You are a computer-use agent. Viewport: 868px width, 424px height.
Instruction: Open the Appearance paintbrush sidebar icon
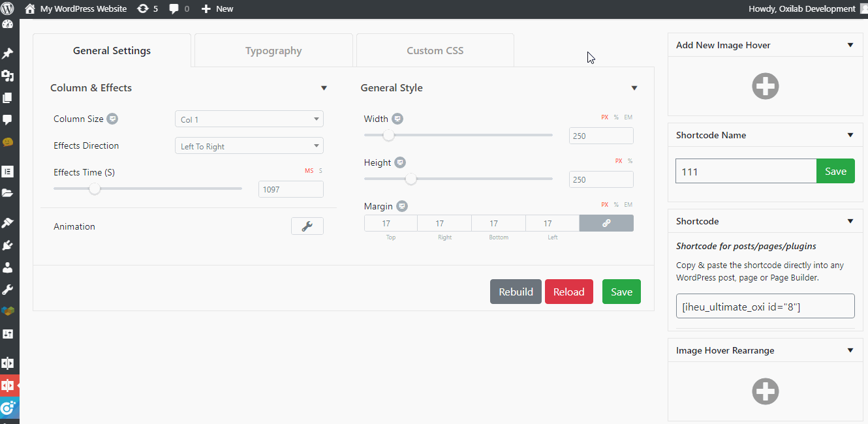(x=8, y=223)
